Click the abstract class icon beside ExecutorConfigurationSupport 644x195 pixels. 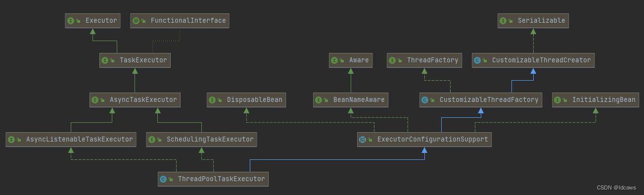pos(363,140)
